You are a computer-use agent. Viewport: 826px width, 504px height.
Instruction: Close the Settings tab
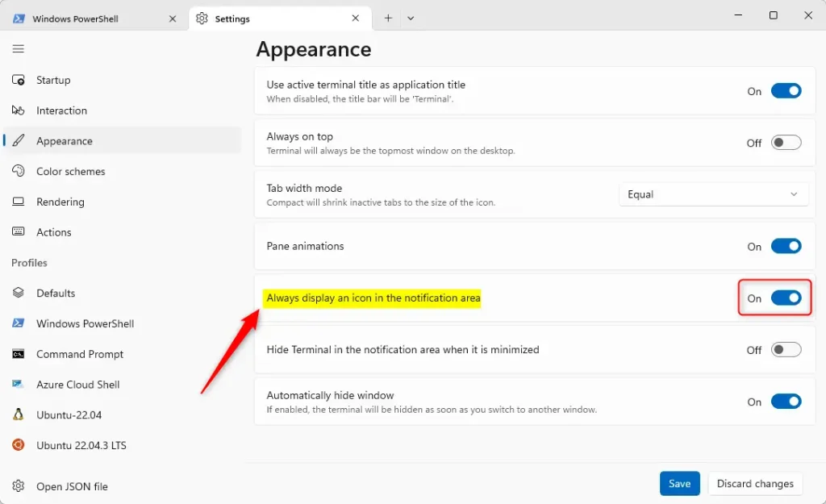point(356,19)
